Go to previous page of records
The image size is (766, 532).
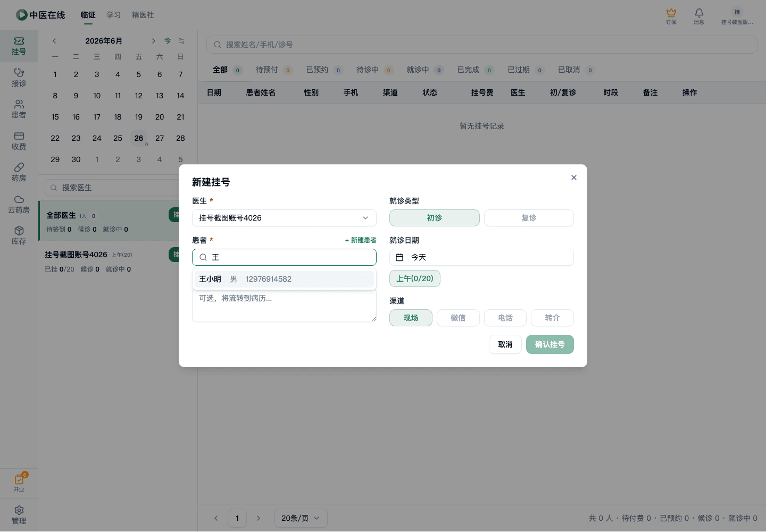pos(216,518)
